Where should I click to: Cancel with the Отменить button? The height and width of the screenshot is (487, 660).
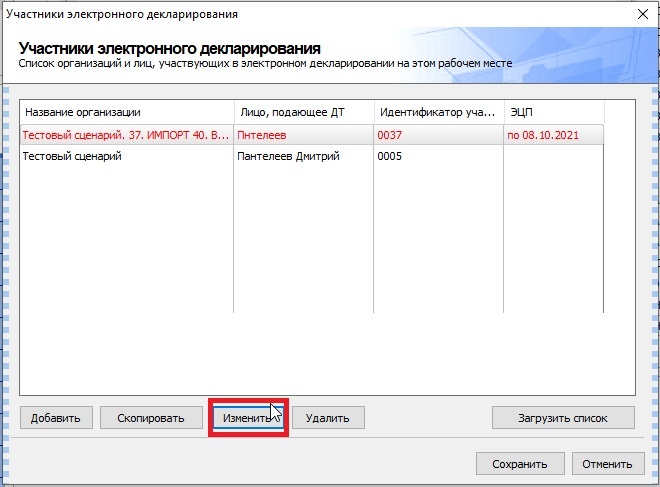point(608,463)
